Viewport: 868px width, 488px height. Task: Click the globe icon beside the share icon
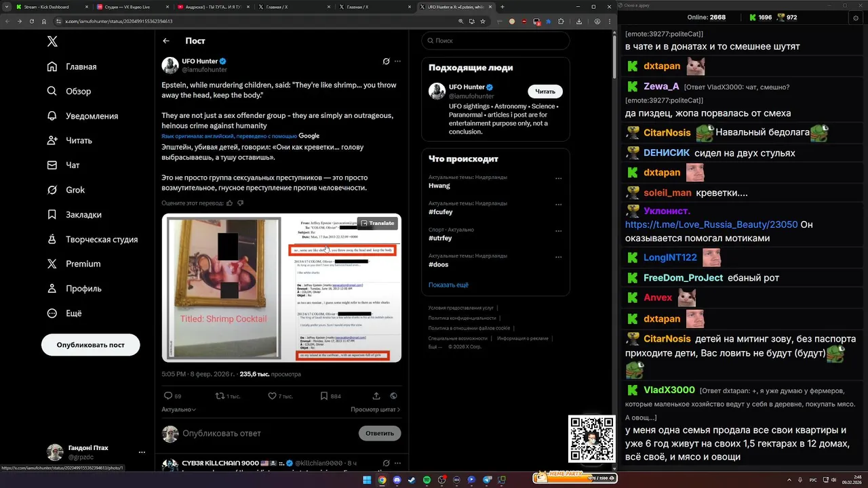[393, 396]
